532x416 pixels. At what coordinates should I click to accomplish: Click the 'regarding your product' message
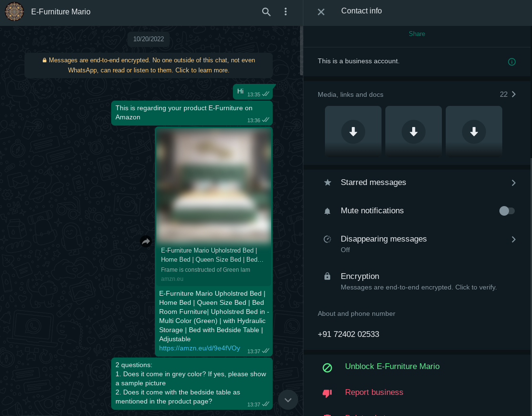(x=192, y=113)
